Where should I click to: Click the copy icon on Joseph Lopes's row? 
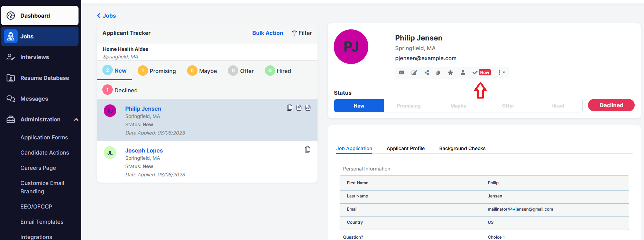point(307,150)
